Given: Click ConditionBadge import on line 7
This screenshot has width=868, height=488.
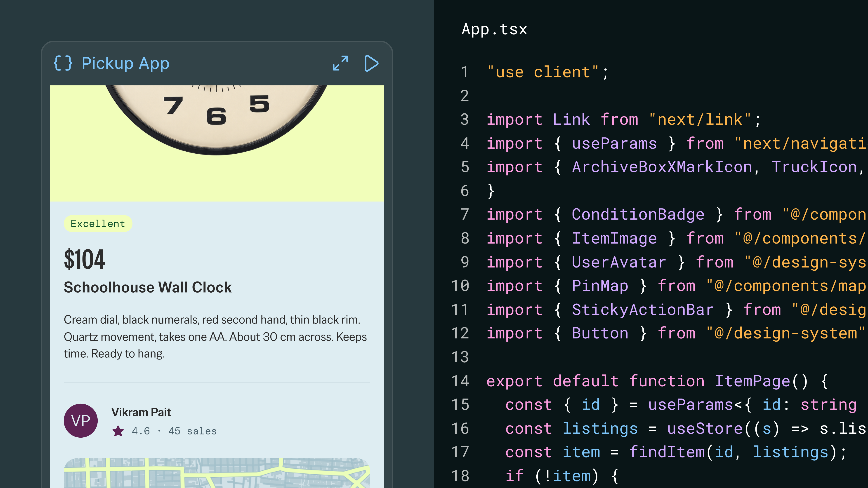Looking at the screenshot, I should coord(638,215).
